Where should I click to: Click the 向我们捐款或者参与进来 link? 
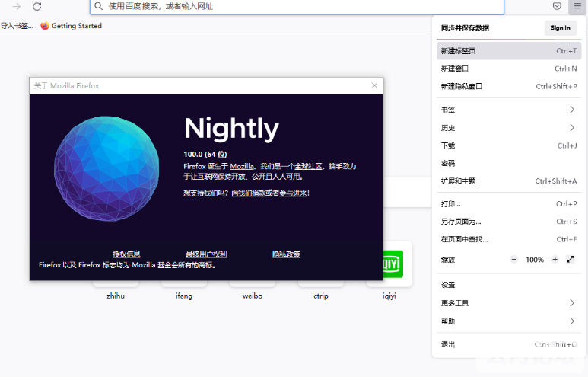(x=269, y=193)
